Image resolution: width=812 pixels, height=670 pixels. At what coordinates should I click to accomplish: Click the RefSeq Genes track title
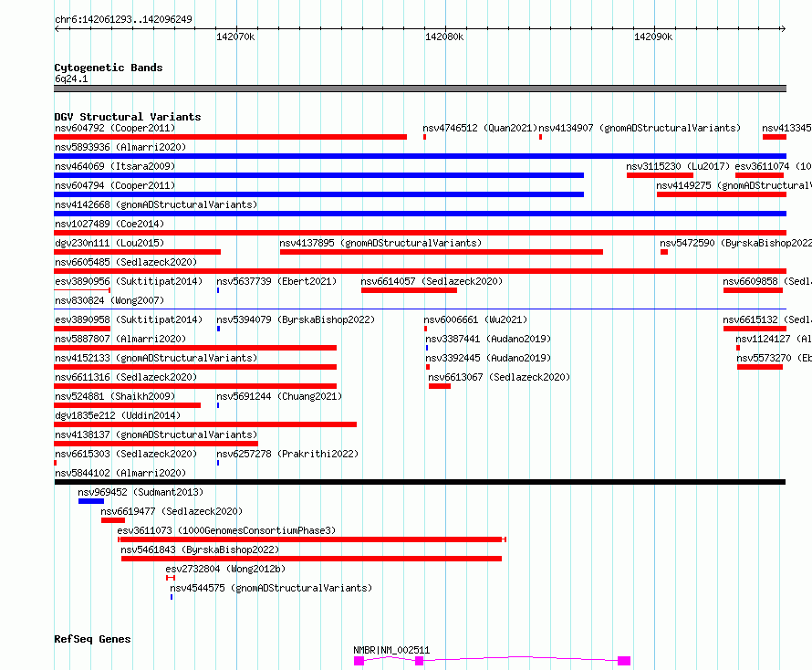pyautogui.click(x=92, y=639)
